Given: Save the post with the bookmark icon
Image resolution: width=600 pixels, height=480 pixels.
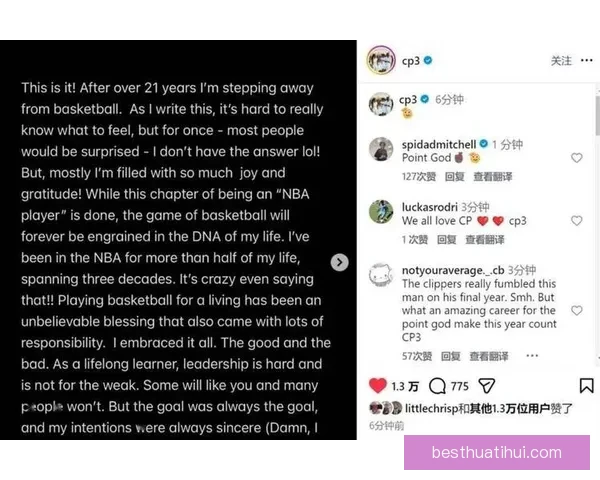Looking at the screenshot, I should coord(586,385).
